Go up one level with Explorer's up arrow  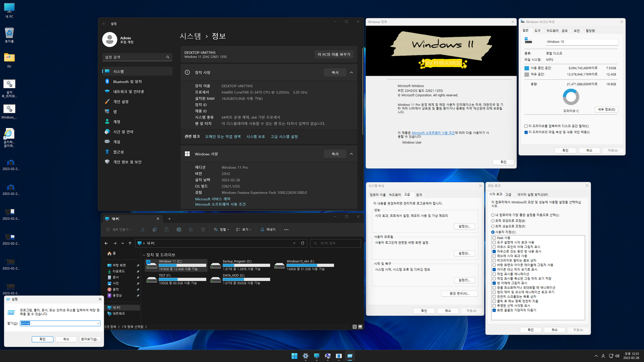pos(130,243)
